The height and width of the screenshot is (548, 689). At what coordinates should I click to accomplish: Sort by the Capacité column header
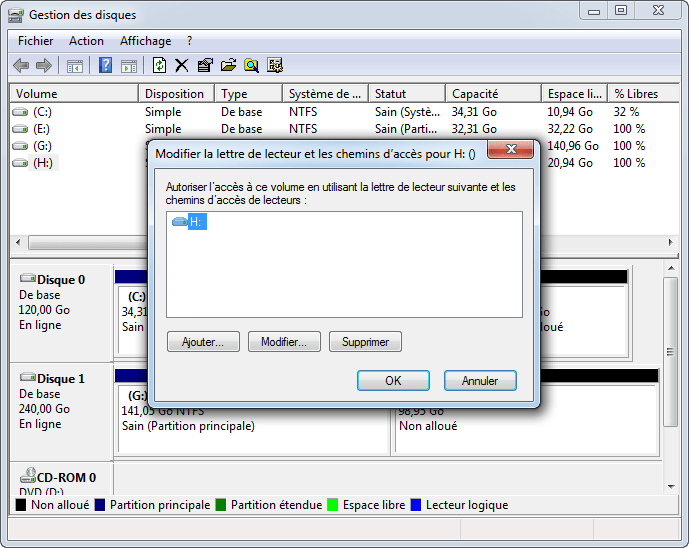click(493, 94)
